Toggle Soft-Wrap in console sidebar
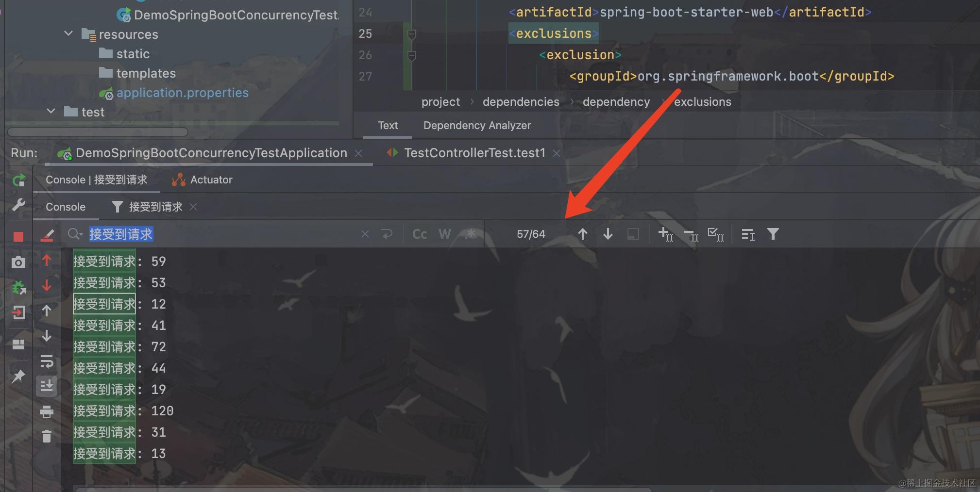 (x=47, y=361)
